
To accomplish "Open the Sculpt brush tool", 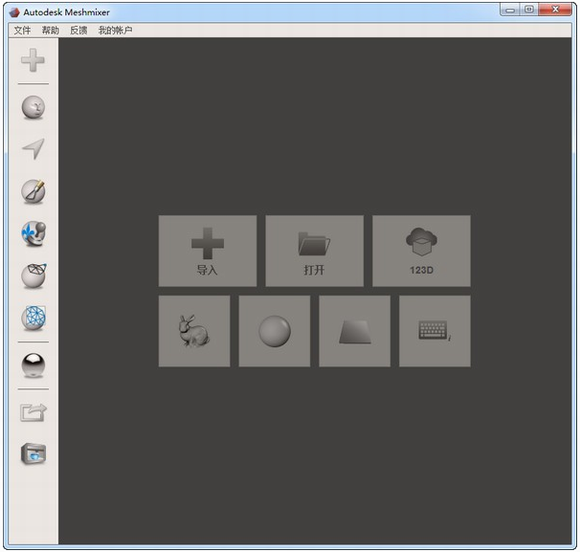I will click(x=33, y=192).
